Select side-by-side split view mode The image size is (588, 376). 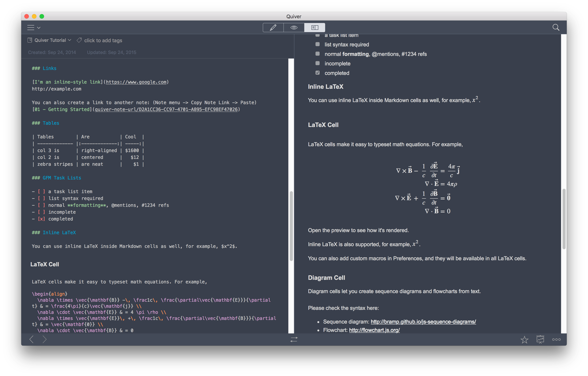coord(315,27)
